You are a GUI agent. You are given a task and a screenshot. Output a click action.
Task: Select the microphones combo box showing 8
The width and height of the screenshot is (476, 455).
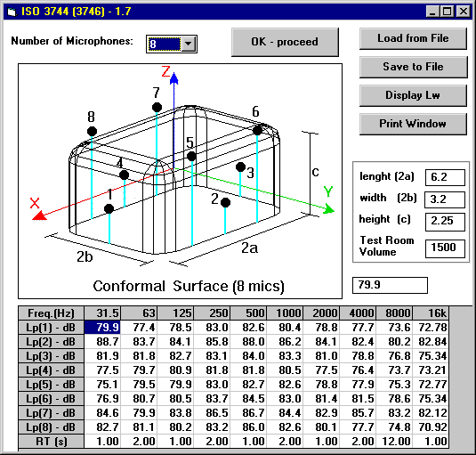point(172,44)
